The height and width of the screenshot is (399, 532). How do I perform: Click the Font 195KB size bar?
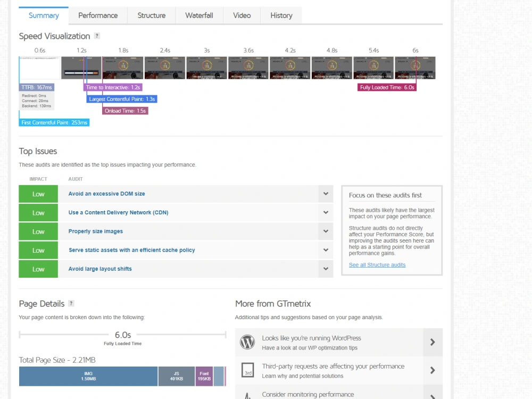pos(204,376)
